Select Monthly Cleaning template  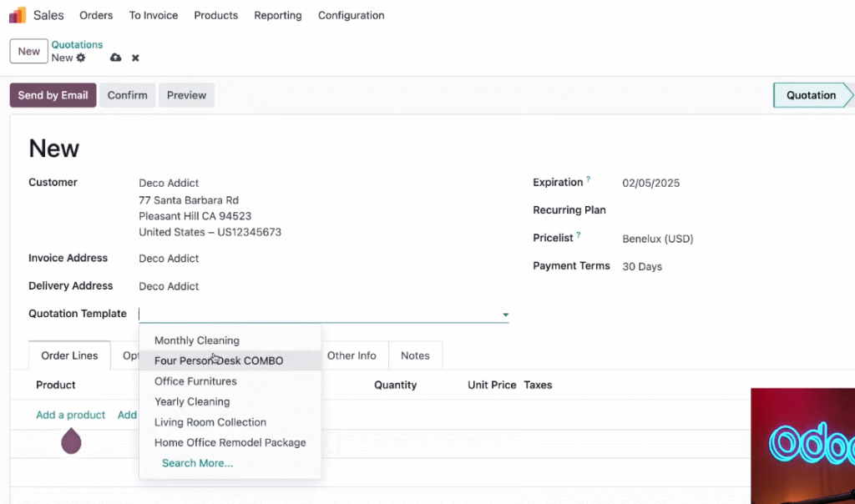pos(230,340)
